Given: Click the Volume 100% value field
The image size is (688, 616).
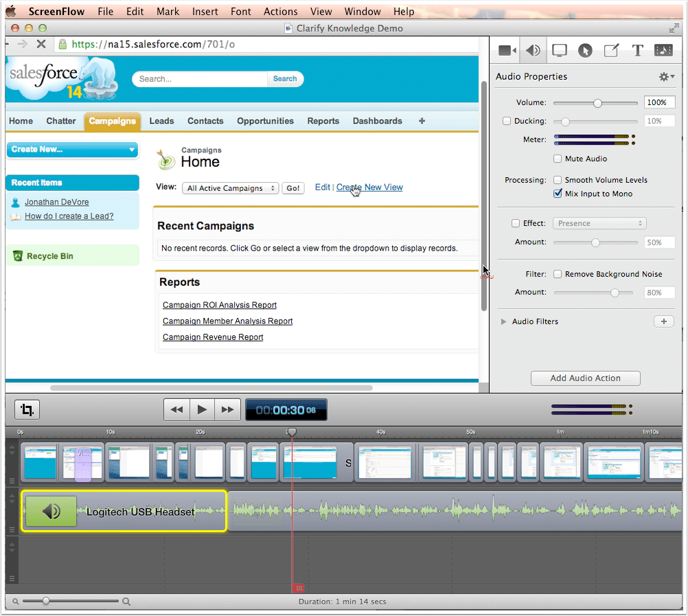Looking at the screenshot, I should tap(659, 102).
